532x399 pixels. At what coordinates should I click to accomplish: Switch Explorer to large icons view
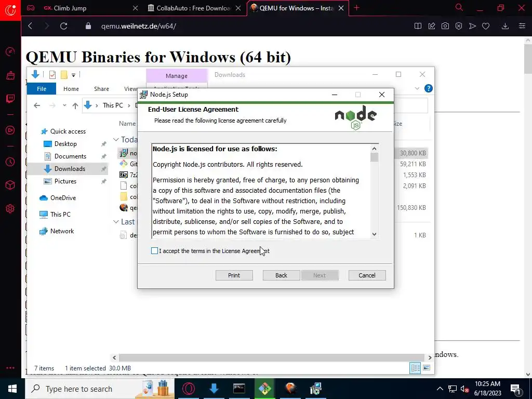(427, 368)
